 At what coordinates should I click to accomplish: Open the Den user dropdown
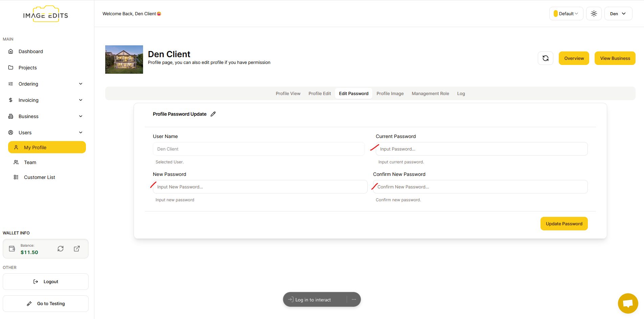coord(618,14)
